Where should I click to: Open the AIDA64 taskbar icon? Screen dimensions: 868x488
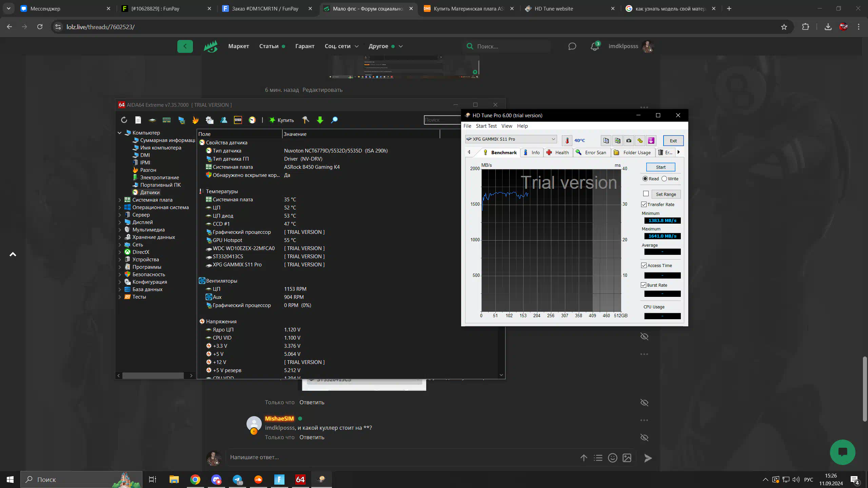coord(300,479)
